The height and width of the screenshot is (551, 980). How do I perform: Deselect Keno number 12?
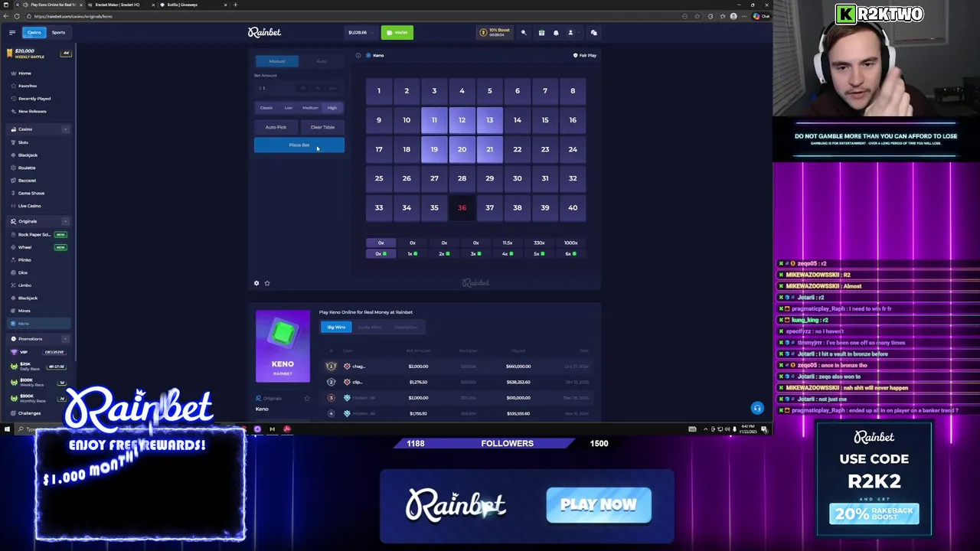(462, 120)
